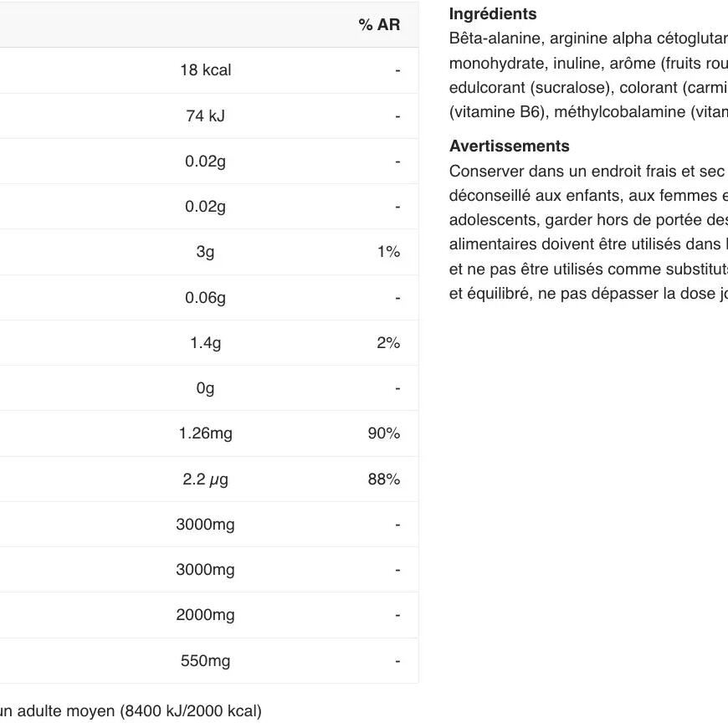Select the 2.2 µg amount cell
This screenshot has height=728, width=728.
click(205, 479)
